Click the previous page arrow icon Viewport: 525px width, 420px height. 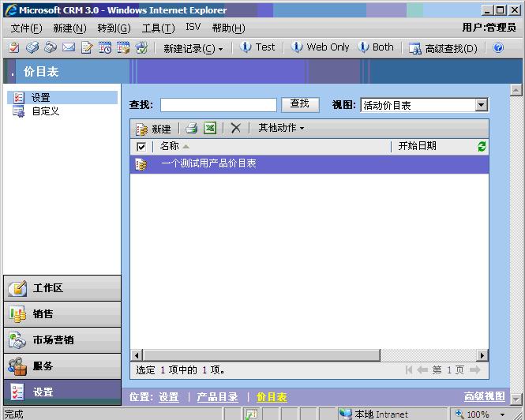[x=422, y=369]
